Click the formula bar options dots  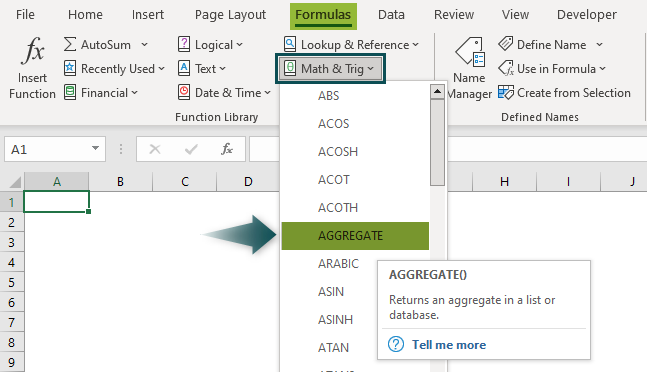click(x=121, y=149)
